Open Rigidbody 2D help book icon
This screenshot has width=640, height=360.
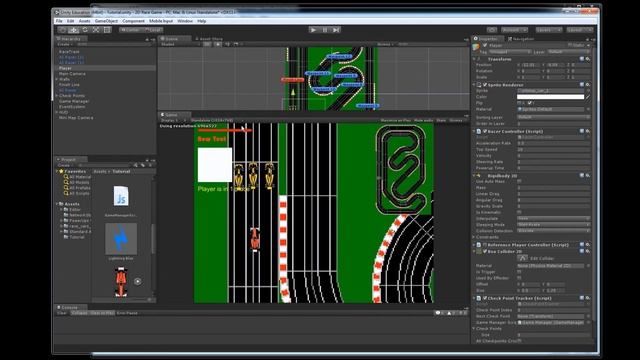click(x=582, y=176)
